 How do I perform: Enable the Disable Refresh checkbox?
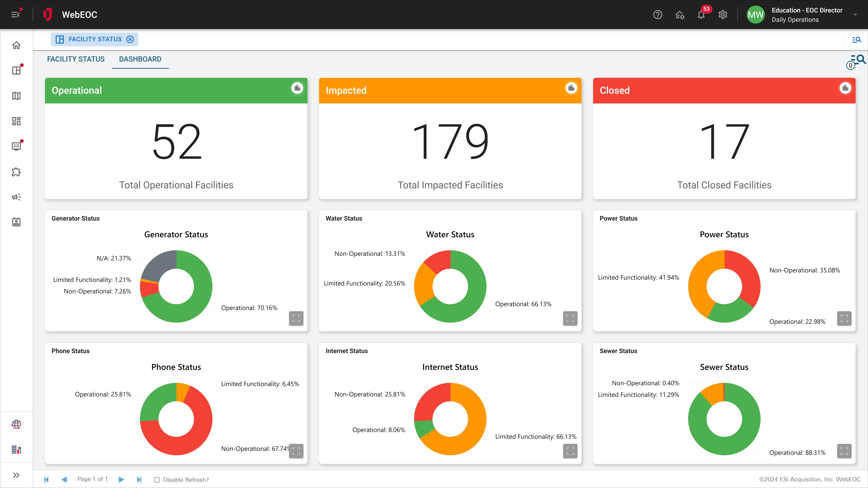pos(157,480)
